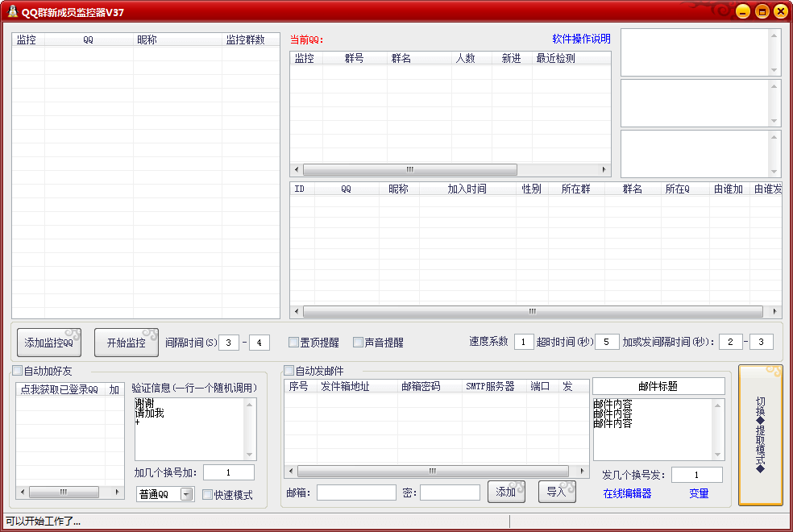
Task: Click 加入时间 column header
Action: tap(467, 189)
